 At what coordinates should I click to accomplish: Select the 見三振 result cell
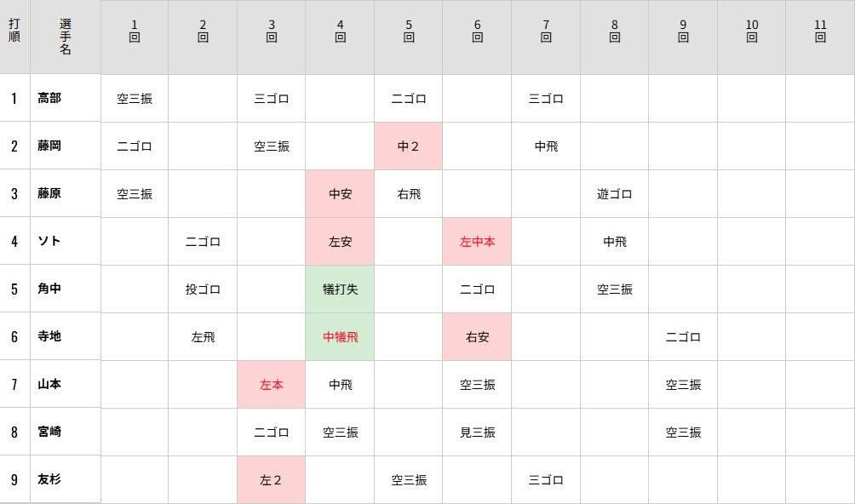pyautogui.click(x=477, y=432)
